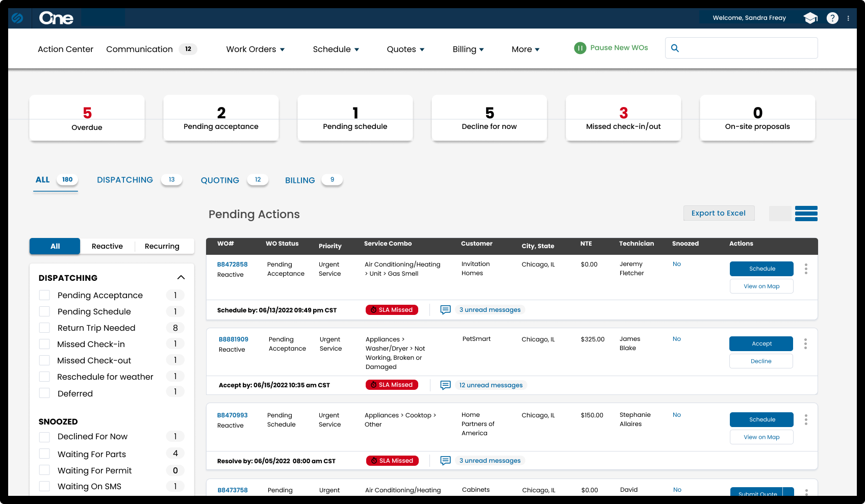Click View on Map for B8470993
Viewport: 865px width, 504px height.
click(762, 437)
